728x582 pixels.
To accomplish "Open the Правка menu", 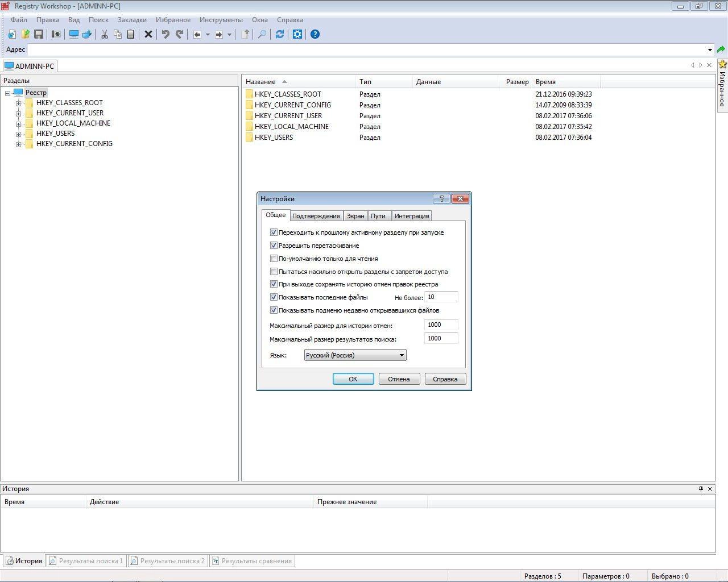I will click(48, 20).
